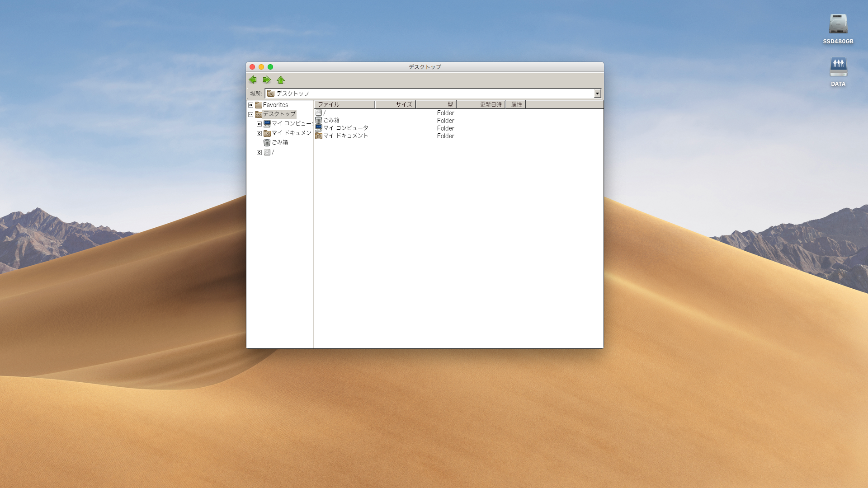Click the green Back arrow icon

point(253,80)
